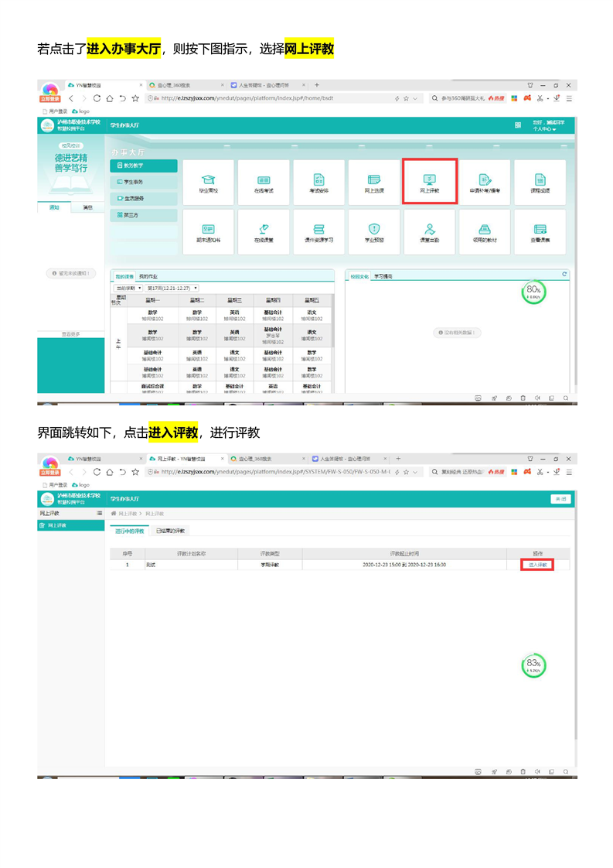The image size is (613, 868).
Task: Open the 当前学期 semester dropdown
Action: [128, 288]
